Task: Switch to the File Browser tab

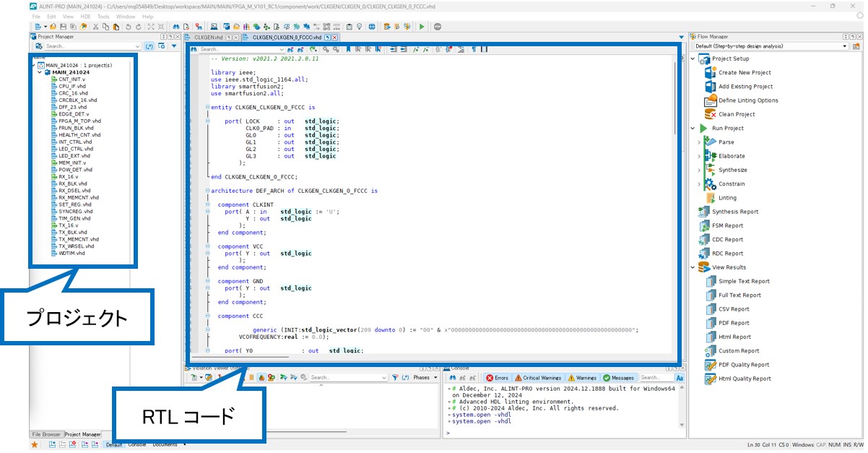Action: click(x=46, y=434)
